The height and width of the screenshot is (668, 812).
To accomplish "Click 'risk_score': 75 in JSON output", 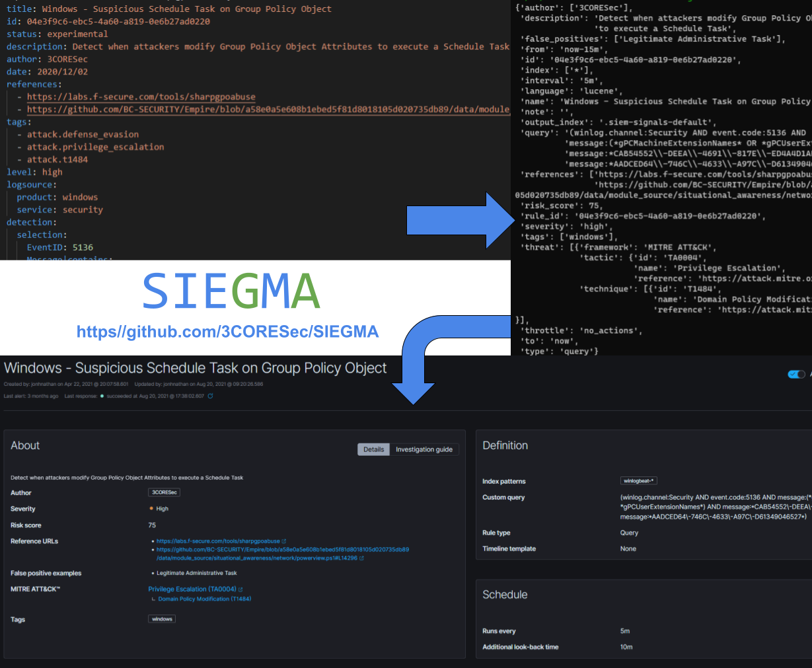I will 562,205.
